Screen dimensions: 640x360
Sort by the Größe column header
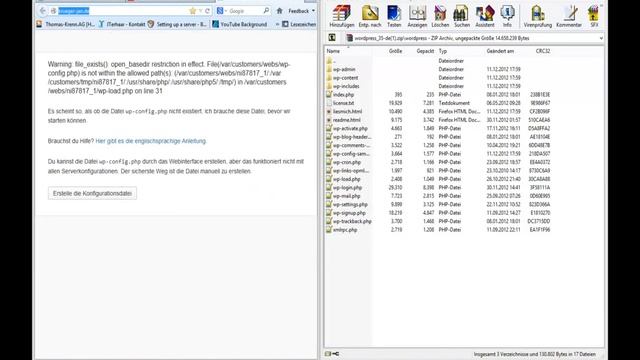pos(396,51)
